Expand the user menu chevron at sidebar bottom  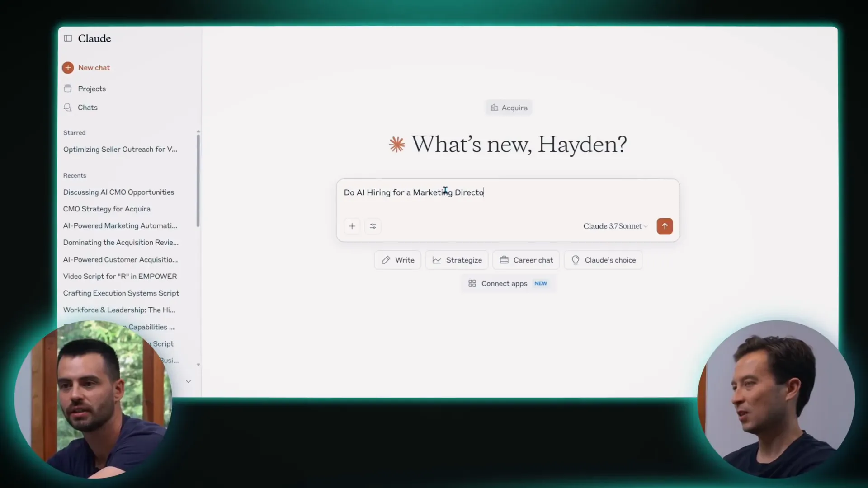coord(189,381)
